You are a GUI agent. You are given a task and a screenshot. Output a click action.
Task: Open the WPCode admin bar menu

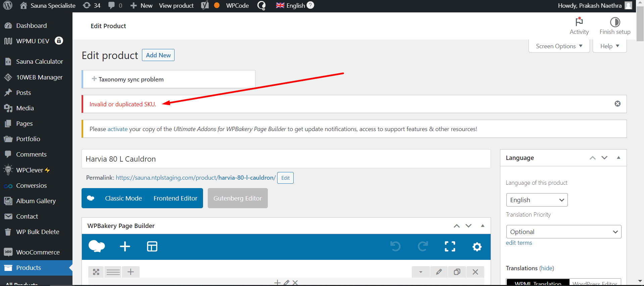(237, 5)
